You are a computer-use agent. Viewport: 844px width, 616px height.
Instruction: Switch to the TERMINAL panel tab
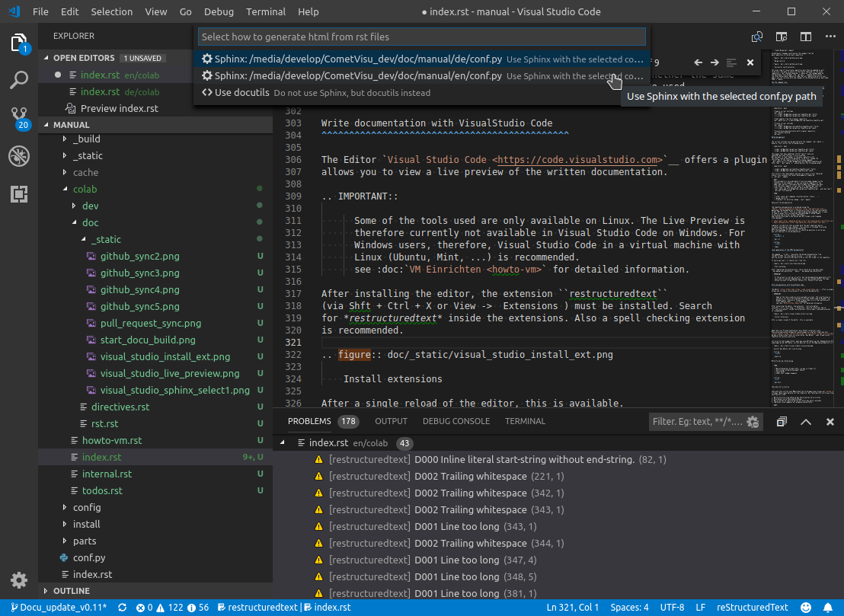click(525, 421)
